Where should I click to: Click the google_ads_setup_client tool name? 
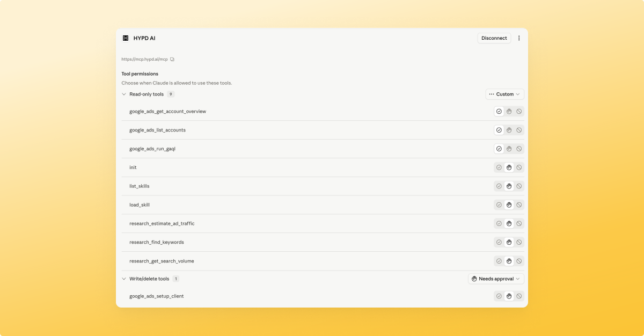click(x=157, y=296)
